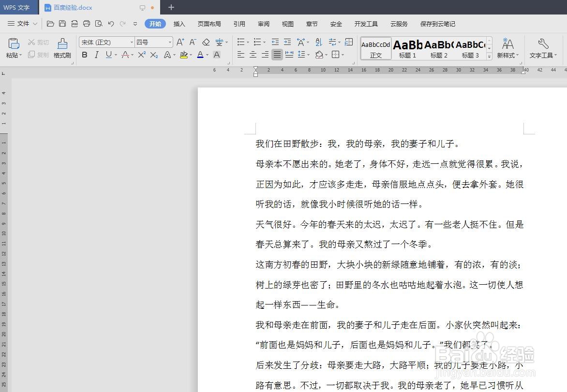The image size is (567, 392).
Task: Toggle bold formatting
Action: [x=85, y=55]
